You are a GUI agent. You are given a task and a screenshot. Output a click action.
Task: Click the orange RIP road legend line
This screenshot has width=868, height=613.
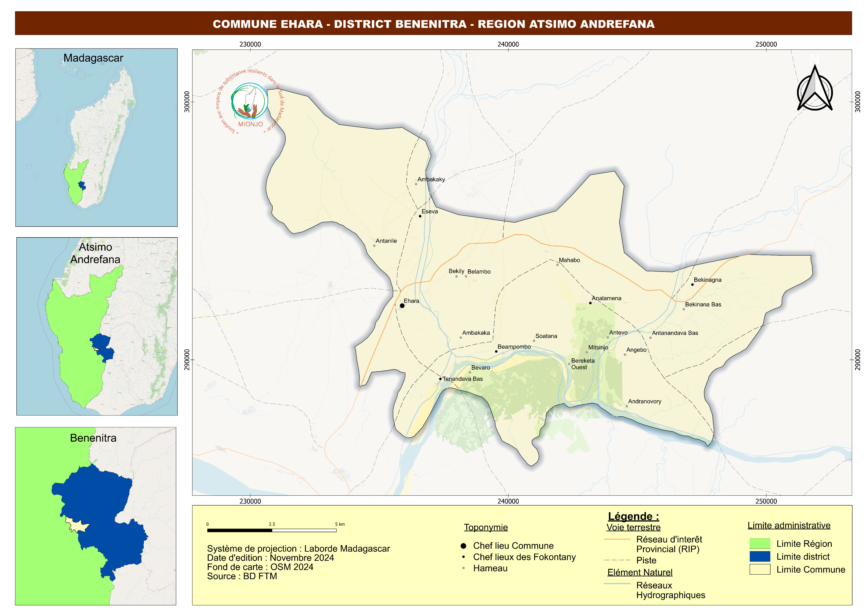tap(617, 539)
